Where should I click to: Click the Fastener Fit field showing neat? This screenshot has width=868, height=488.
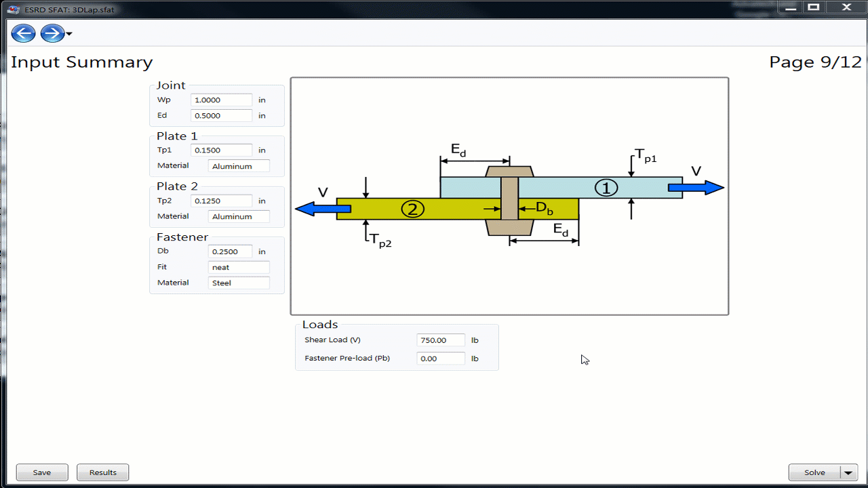click(238, 268)
